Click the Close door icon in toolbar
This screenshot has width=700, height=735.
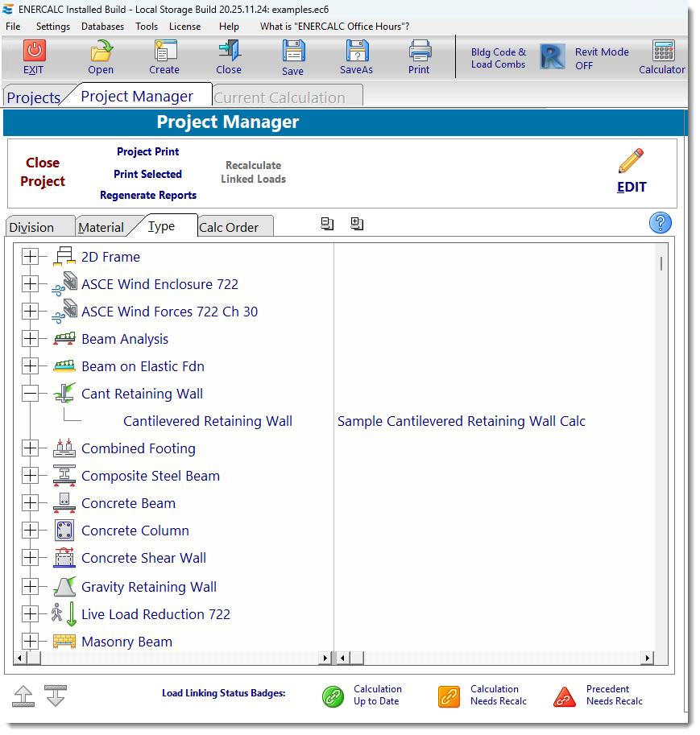coord(230,51)
